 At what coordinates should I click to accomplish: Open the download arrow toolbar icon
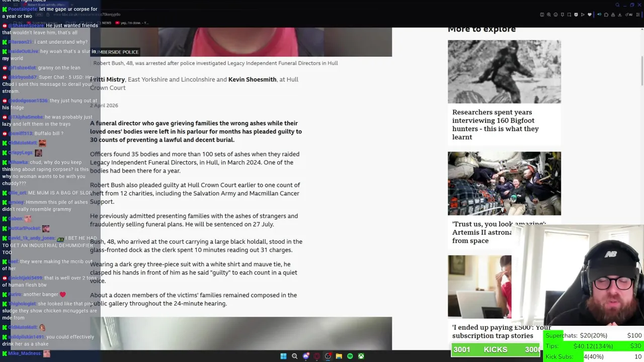point(620,15)
